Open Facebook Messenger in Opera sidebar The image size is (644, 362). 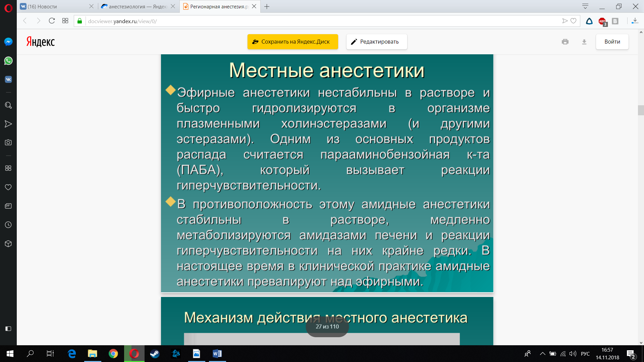(8, 42)
